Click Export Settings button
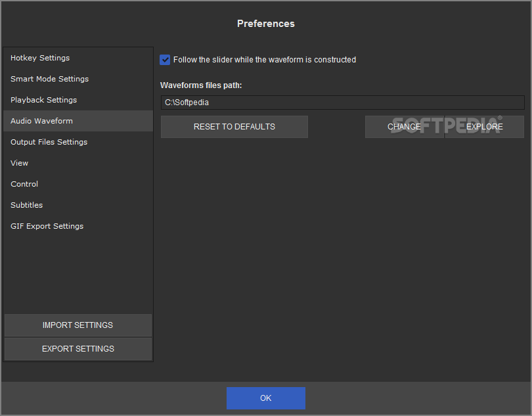This screenshot has height=416, width=532. 78,349
